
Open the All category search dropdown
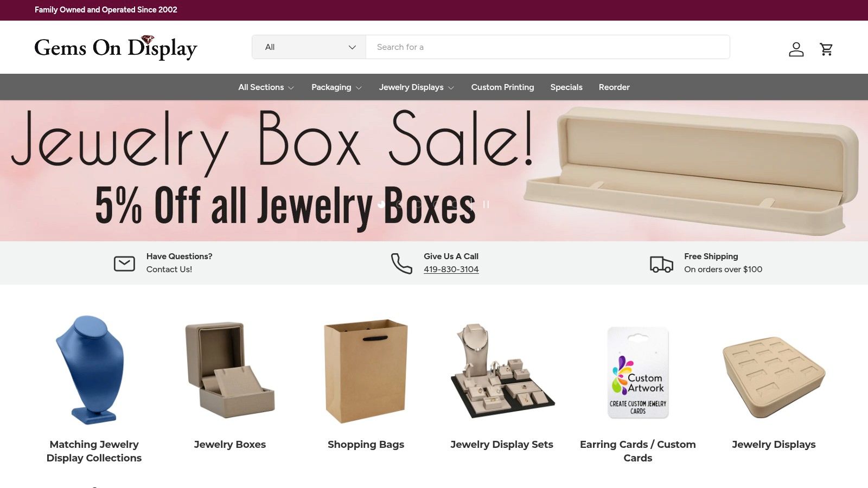pos(309,47)
